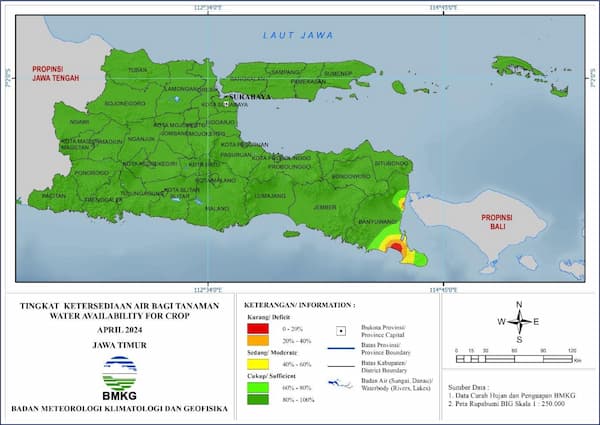Click the BANYUWANGI district label
The image size is (600, 425).
click(377, 222)
